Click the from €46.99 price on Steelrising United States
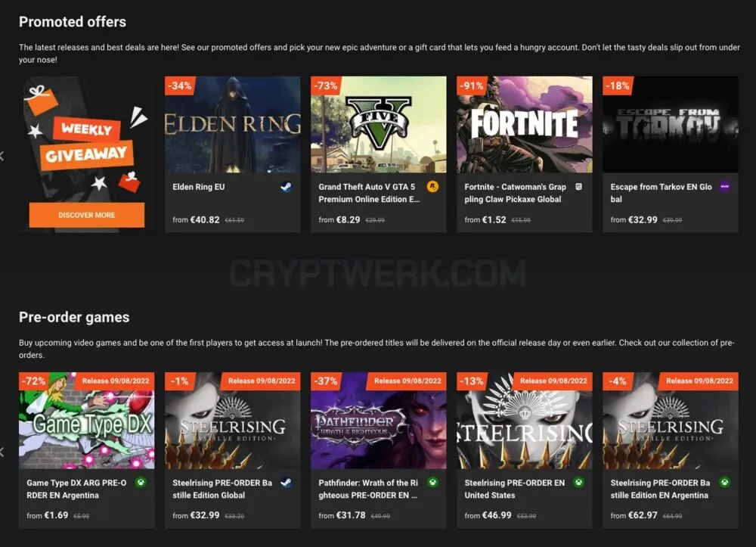756x547 pixels. pyautogui.click(x=488, y=515)
